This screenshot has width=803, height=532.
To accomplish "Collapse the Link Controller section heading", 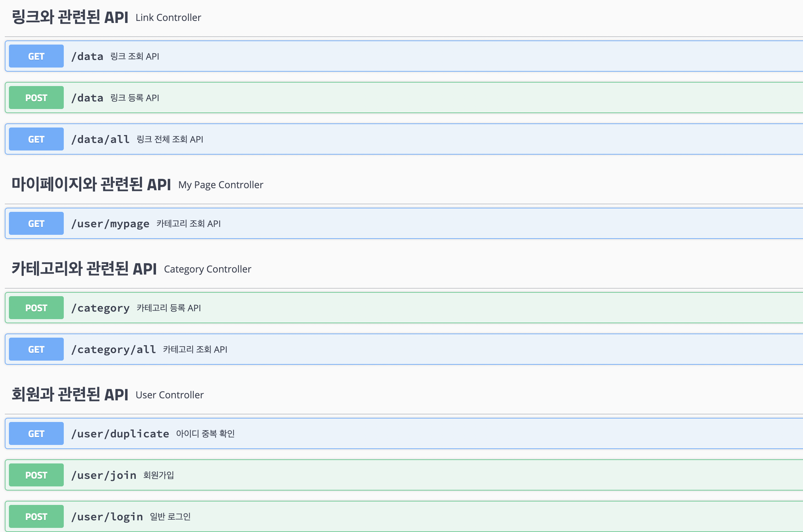I will pos(70,17).
